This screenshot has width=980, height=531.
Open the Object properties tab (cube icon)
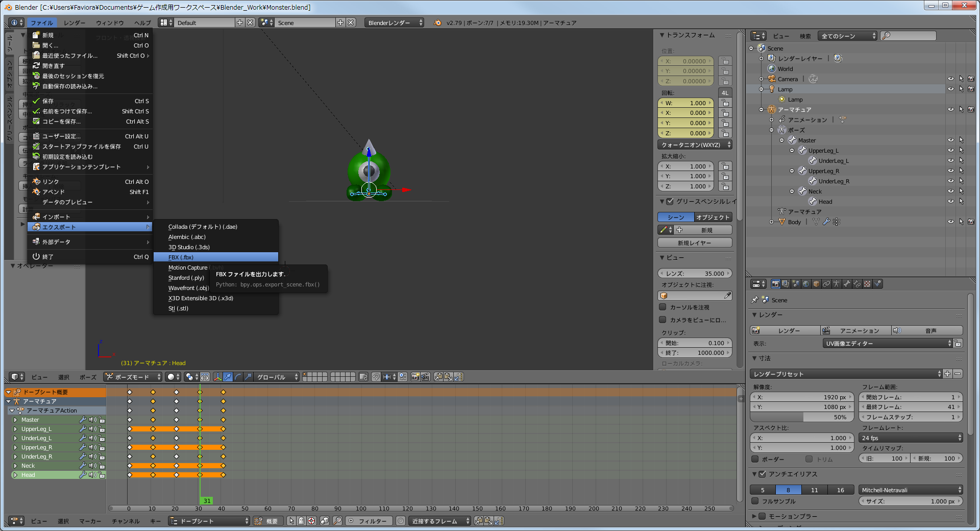coord(816,284)
